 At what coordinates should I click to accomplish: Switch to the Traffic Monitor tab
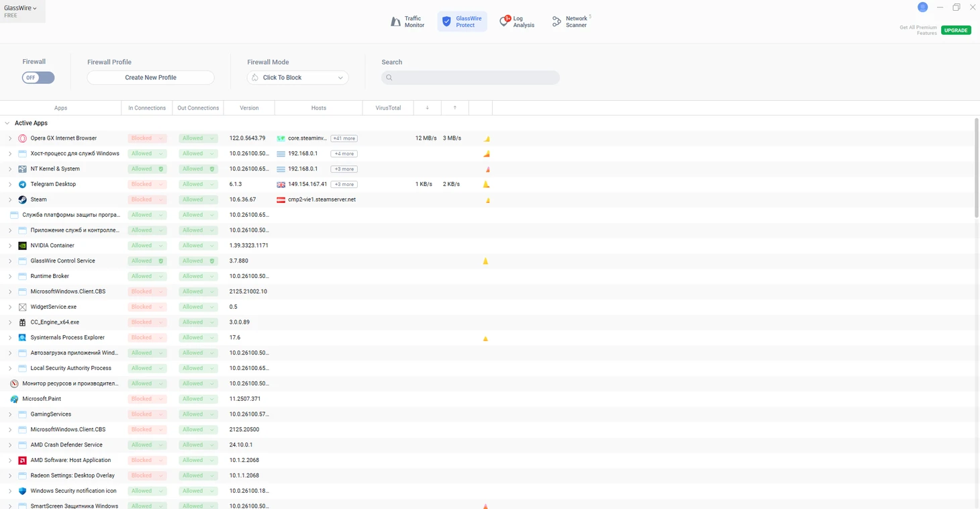(x=407, y=22)
